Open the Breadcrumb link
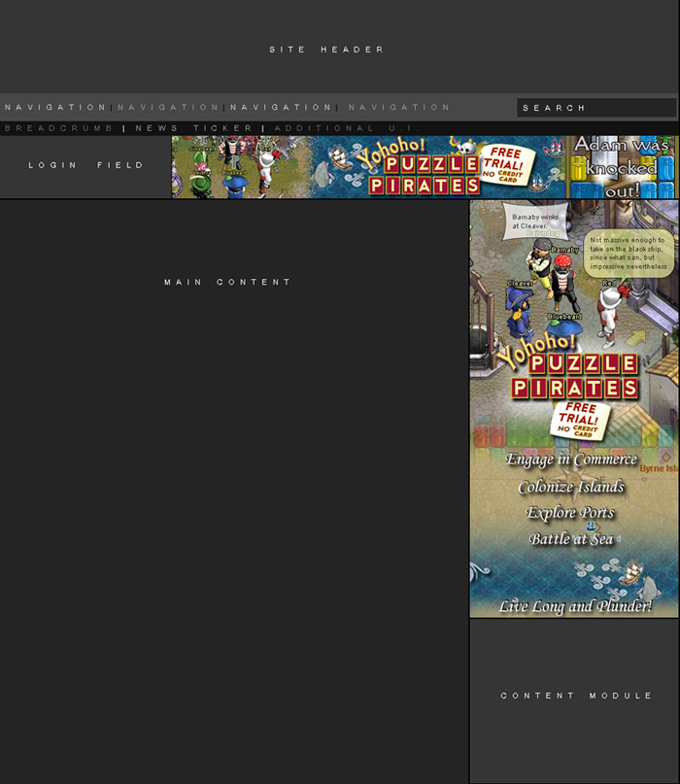Screen dimensions: 680x784 [x=59, y=128]
